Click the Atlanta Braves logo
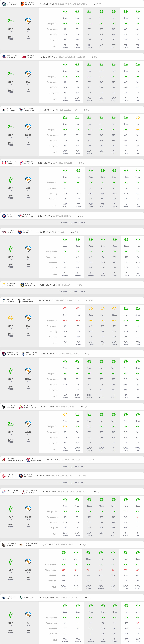This screenshot has height=644, width=144. coord(4,232)
